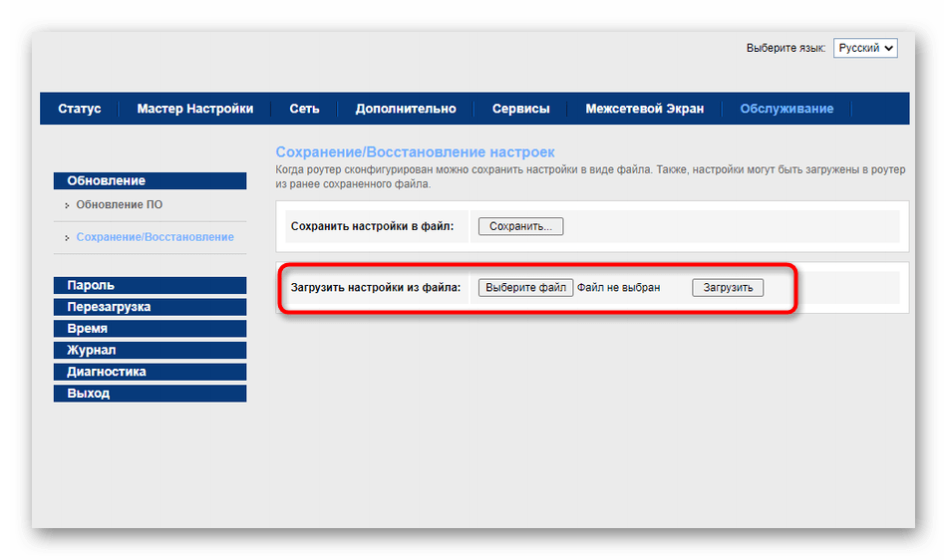Open the Межсетевой Экран tab
This screenshot has height=560, width=947.
coord(644,109)
